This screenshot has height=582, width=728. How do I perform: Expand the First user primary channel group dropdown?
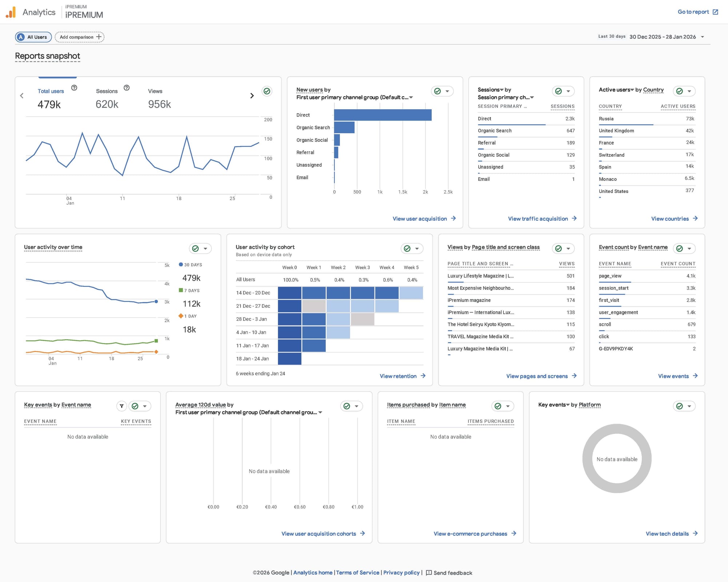411,98
